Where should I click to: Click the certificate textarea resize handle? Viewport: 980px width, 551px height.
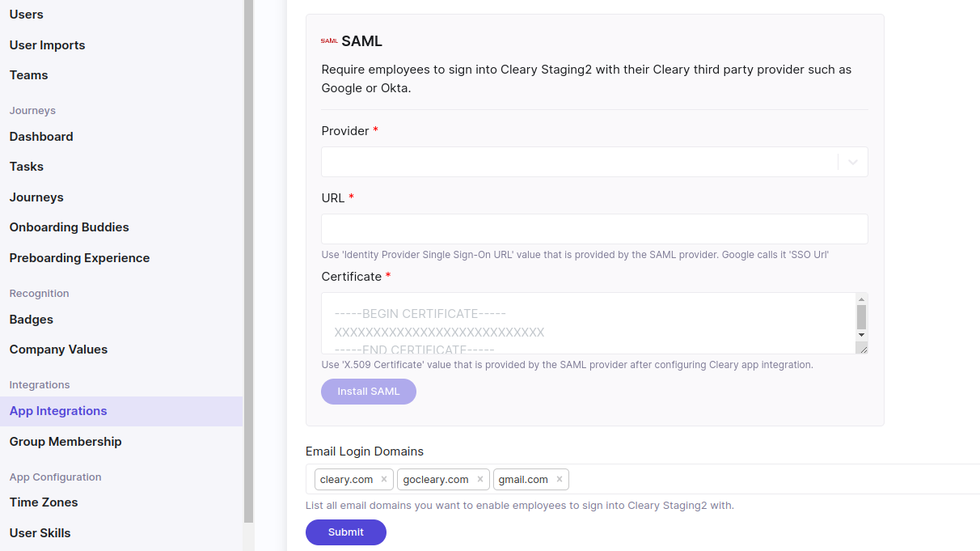tap(862, 347)
